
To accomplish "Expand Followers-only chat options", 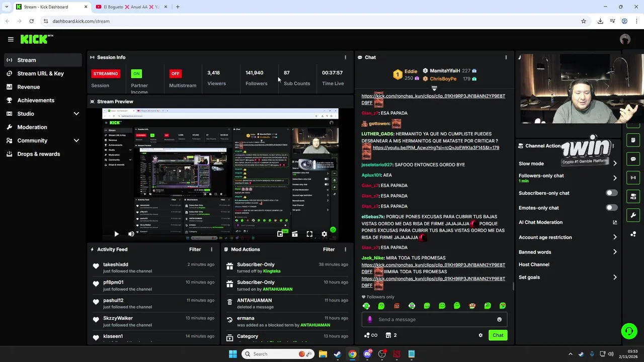I will pos(615,178).
